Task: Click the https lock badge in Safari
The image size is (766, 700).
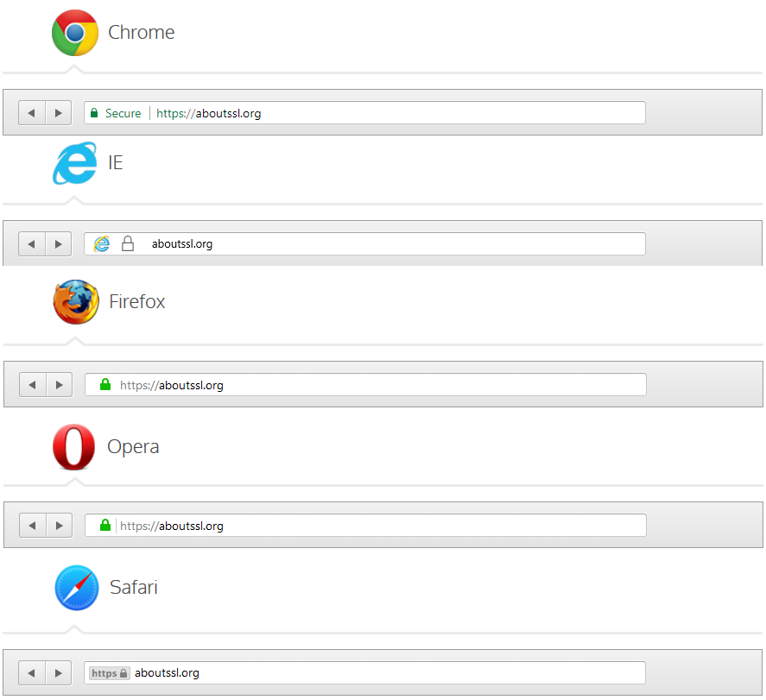Action: click(x=110, y=673)
